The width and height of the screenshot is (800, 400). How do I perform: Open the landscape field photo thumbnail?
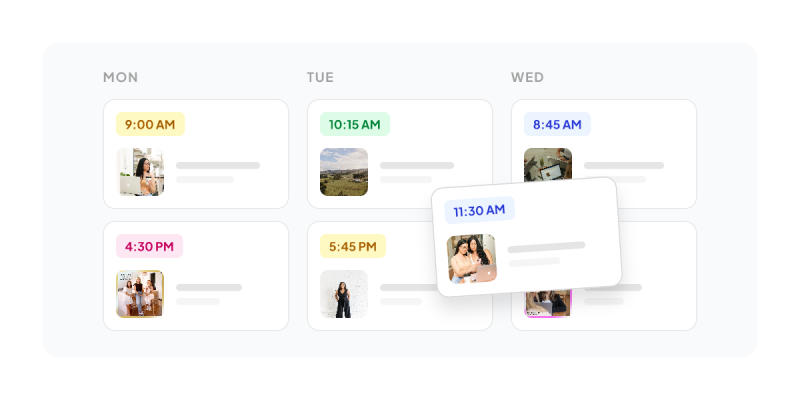344,172
